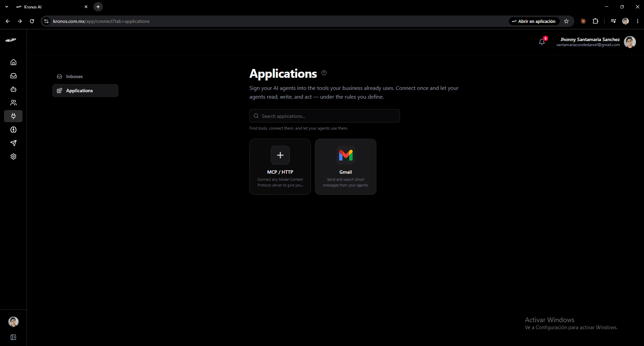The width and height of the screenshot is (644, 346).
Task: Reload the page
Action: click(32, 21)
